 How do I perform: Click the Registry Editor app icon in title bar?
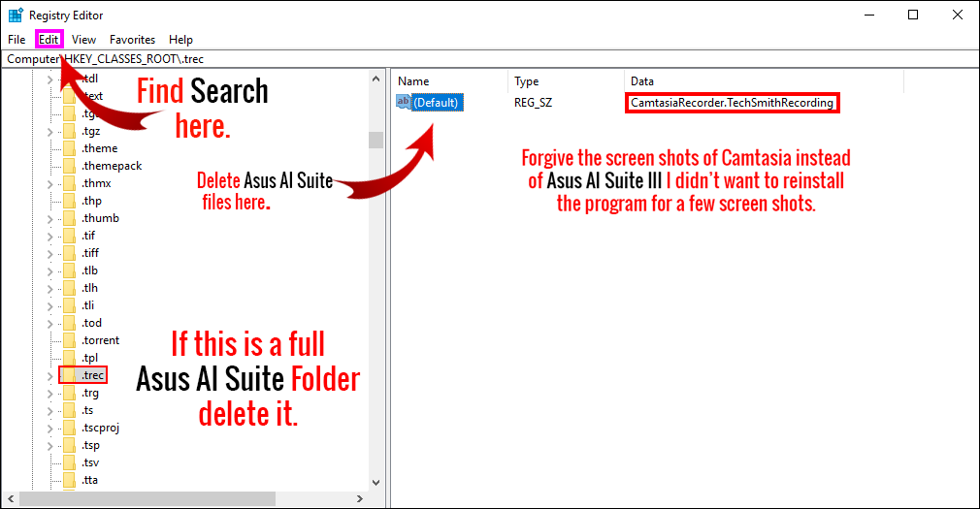(16, 15)
